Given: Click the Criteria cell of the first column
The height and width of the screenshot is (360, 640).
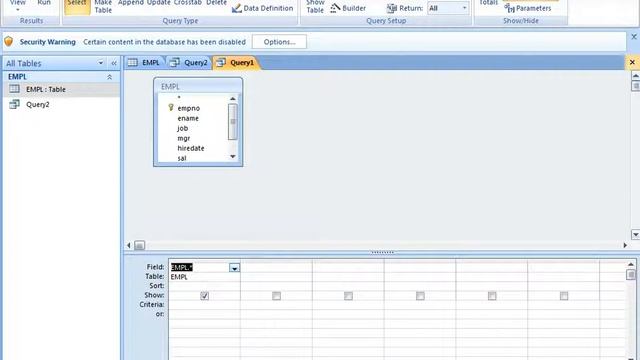Looking at the screenshot, I should click(204, 304).
